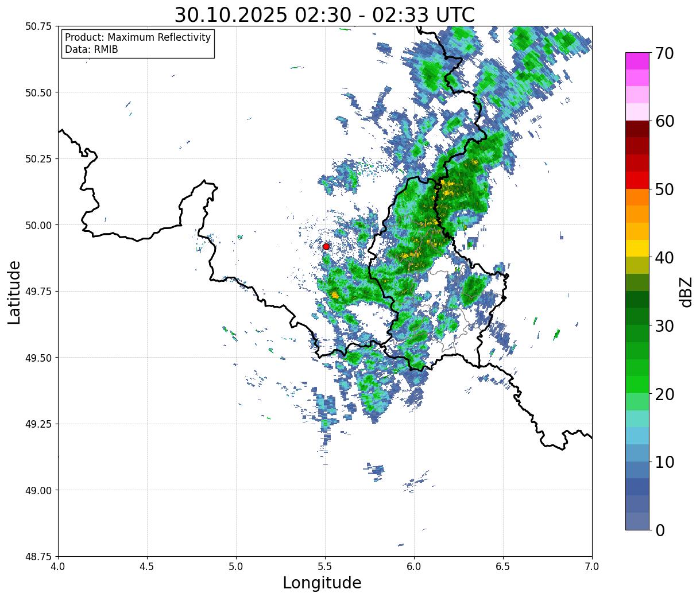Click the longitude tick label 6.0
700x597 pixels.
coord(414,567)
